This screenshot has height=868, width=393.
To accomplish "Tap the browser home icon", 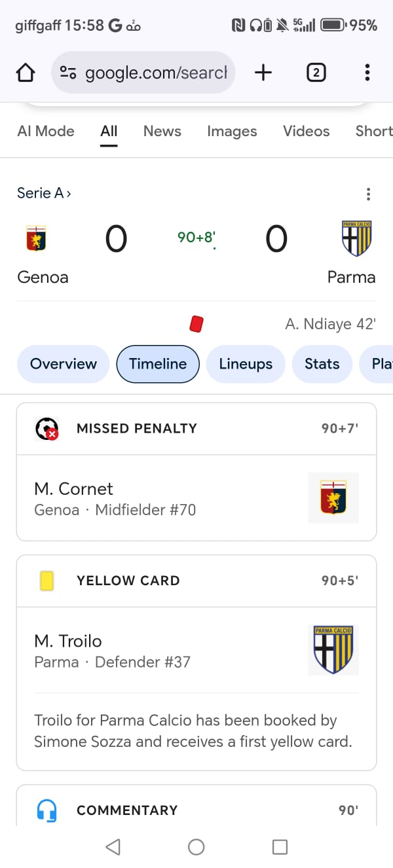I will point(25,73).
